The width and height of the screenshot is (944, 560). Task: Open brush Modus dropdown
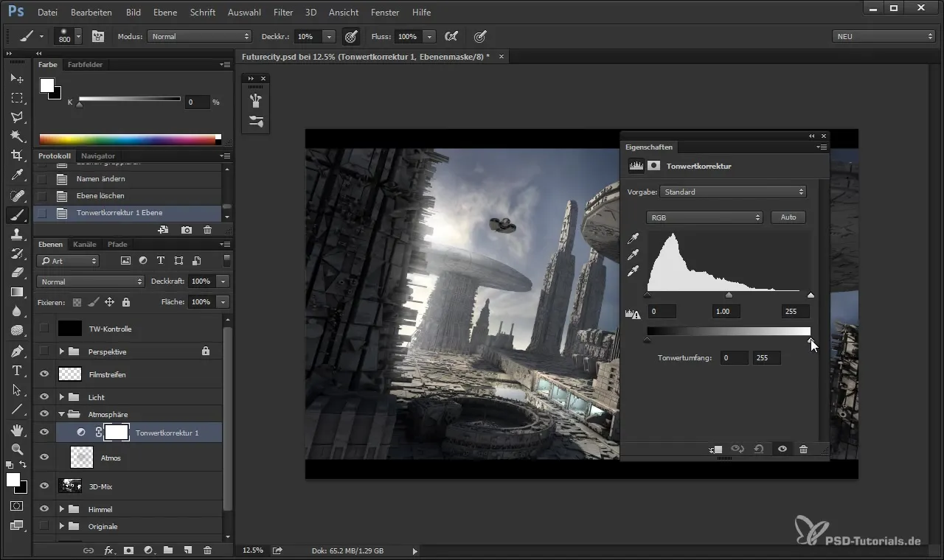200,36
